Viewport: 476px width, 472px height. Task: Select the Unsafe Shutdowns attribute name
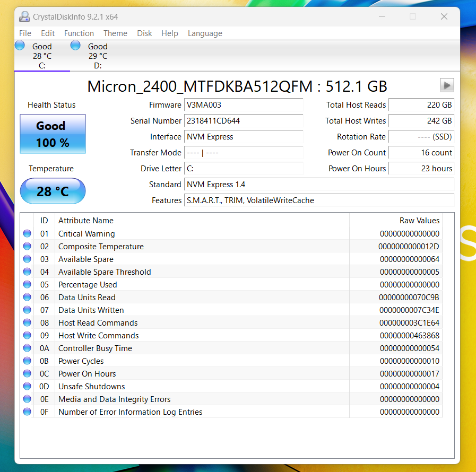point(92,387)
